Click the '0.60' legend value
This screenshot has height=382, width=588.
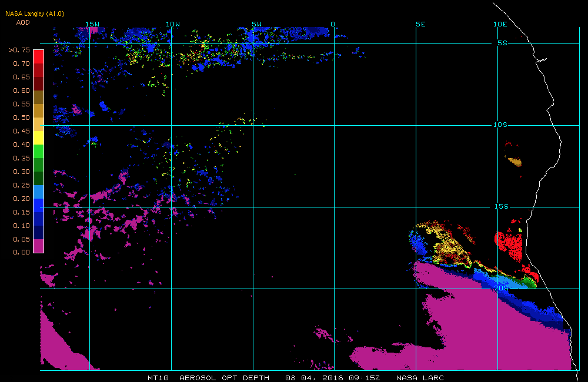(x=21, y=91)
